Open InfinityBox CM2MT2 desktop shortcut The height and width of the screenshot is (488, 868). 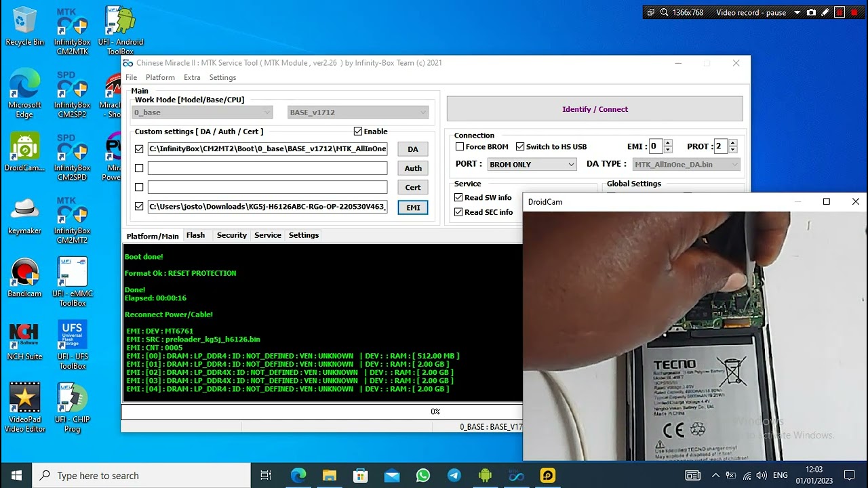coord(72,220)
